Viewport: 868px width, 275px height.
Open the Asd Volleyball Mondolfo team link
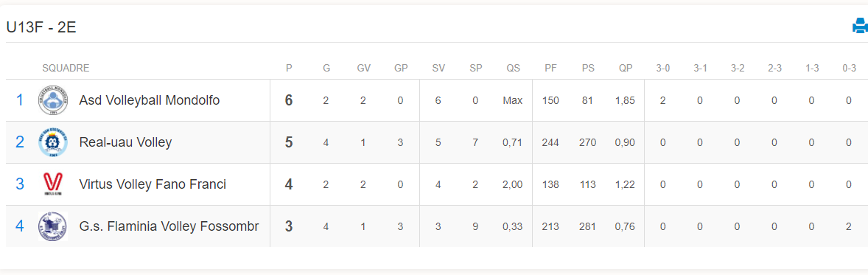click(x=150, y=100)
